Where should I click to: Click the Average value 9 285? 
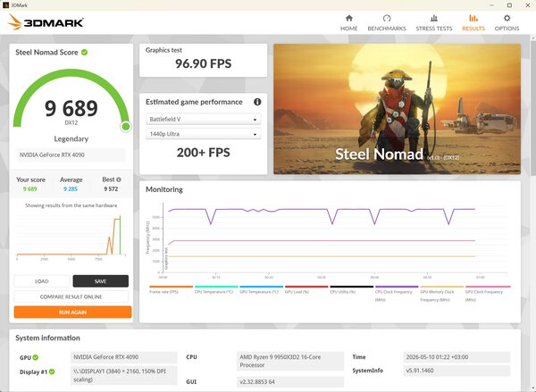click(71, 189)
